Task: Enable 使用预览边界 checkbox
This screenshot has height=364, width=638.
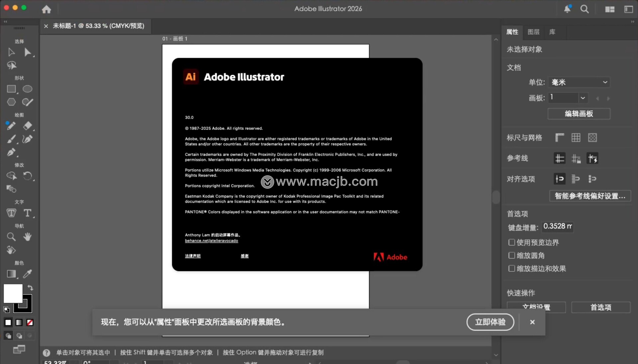Action: [512, 242]
